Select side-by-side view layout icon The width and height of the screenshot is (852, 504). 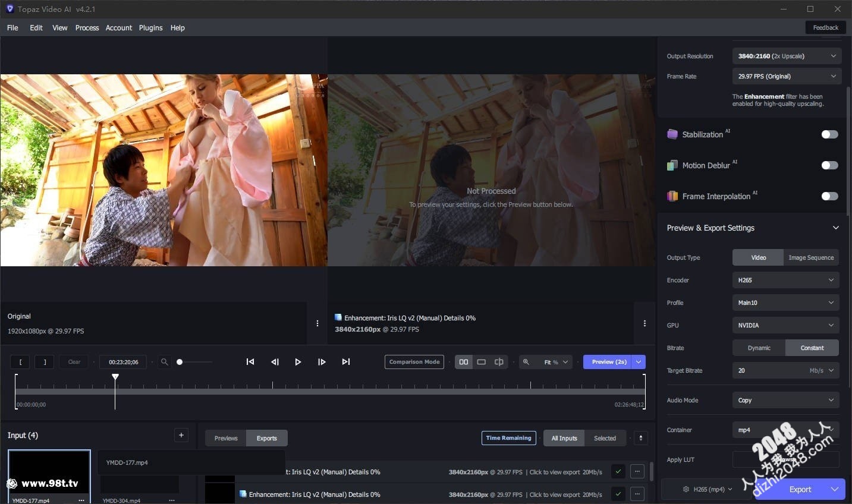pos(464,362)
